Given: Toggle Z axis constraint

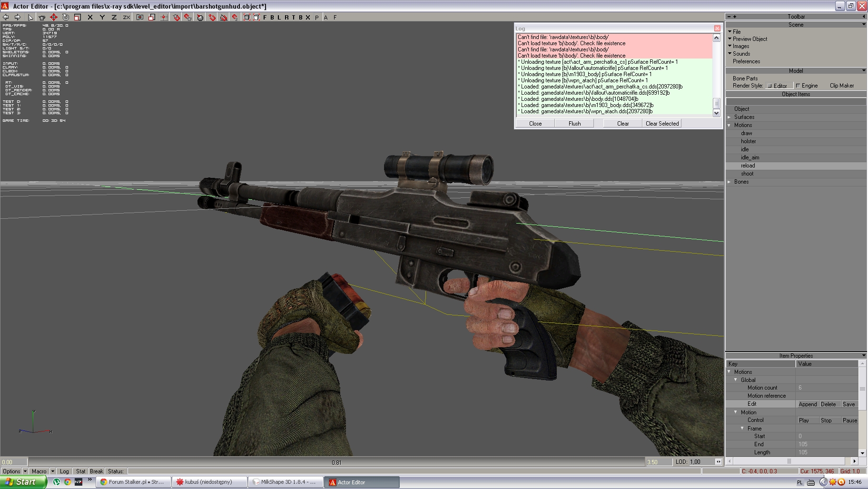Looking at the screenshot, I should 114,17.
